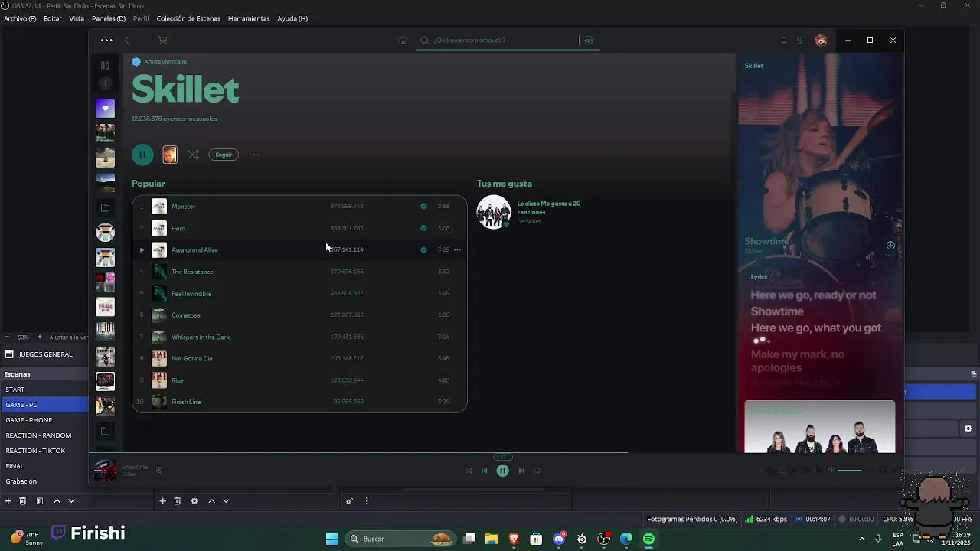Screen dimensions: 980x551
Task: Toggle shuffle next to the Seguir button
Action: [193, 155]
